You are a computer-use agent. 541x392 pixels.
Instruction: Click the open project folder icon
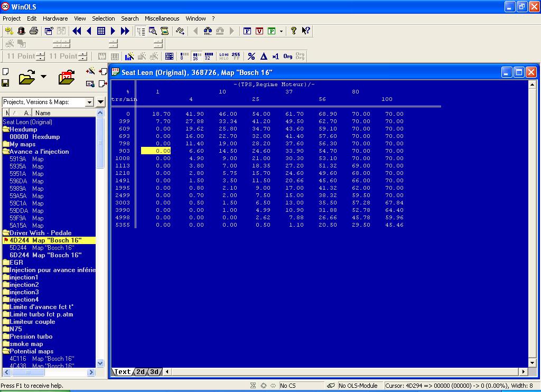27,77
